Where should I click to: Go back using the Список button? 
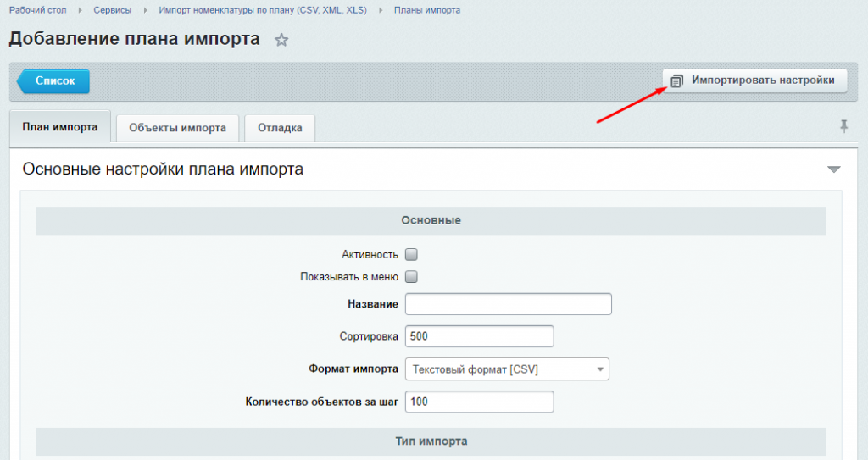(x=53, y=80)
